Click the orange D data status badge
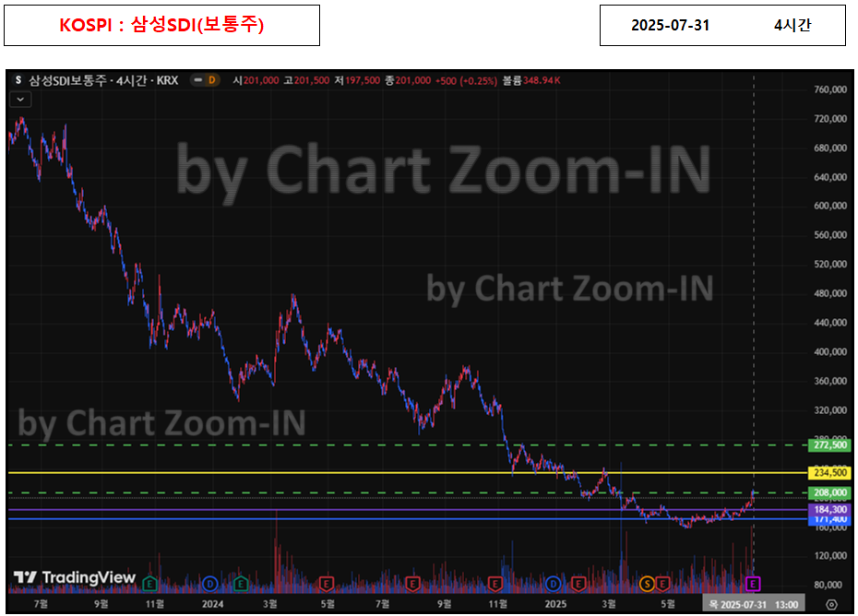The height and width of the screenshot is (616, 858). (212, 80)
